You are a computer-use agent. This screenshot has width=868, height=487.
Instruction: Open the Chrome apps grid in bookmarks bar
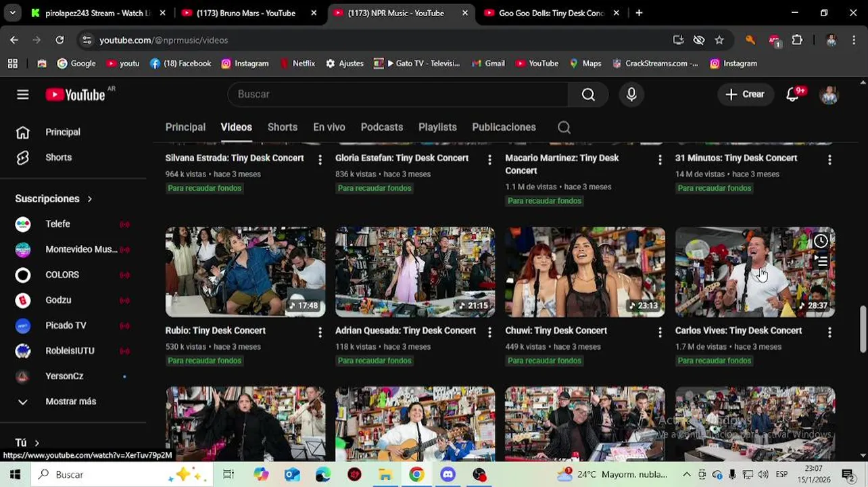12,64
